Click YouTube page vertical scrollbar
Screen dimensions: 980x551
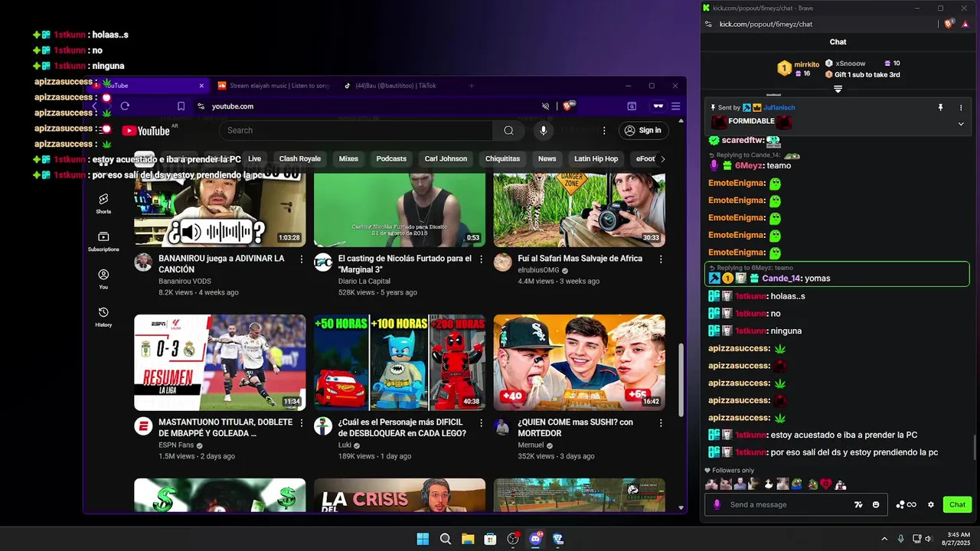pyautogui.click(x=681, y=380)
